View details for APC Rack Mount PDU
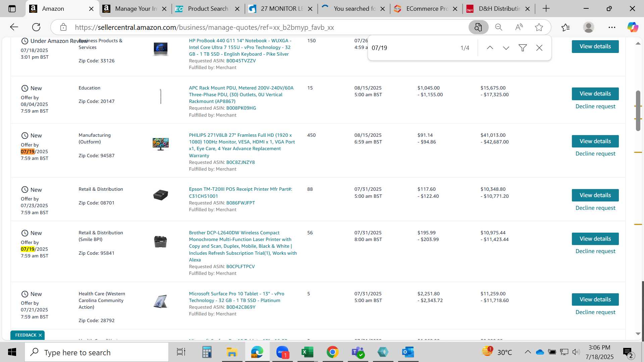The width and height of the screenshot is (644, 362). [595, 94]
